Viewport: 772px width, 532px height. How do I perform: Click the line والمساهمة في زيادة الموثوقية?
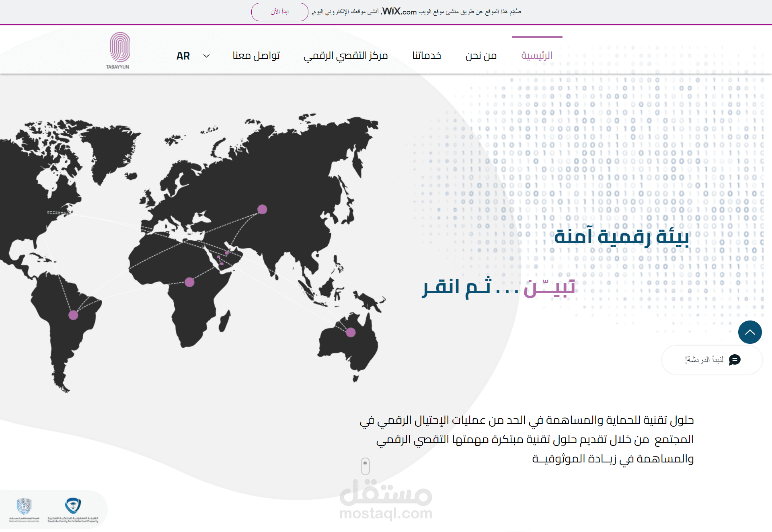click(613, 459)
